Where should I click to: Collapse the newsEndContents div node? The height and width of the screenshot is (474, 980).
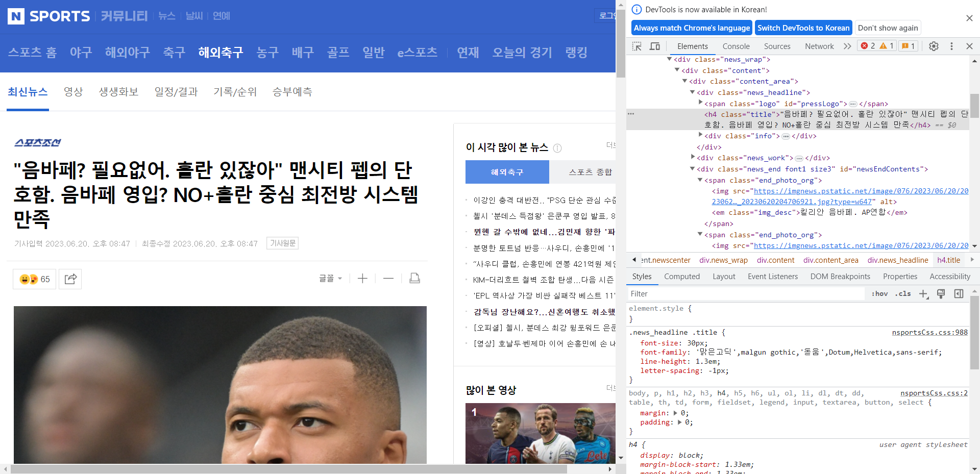(x=692, y=169)
